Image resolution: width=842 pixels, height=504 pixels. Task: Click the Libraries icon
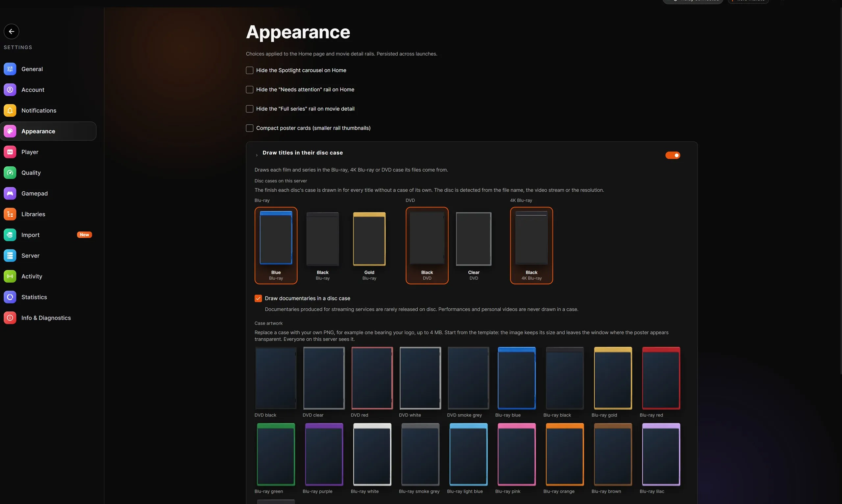pyautogui.click(x=10, y=214)
